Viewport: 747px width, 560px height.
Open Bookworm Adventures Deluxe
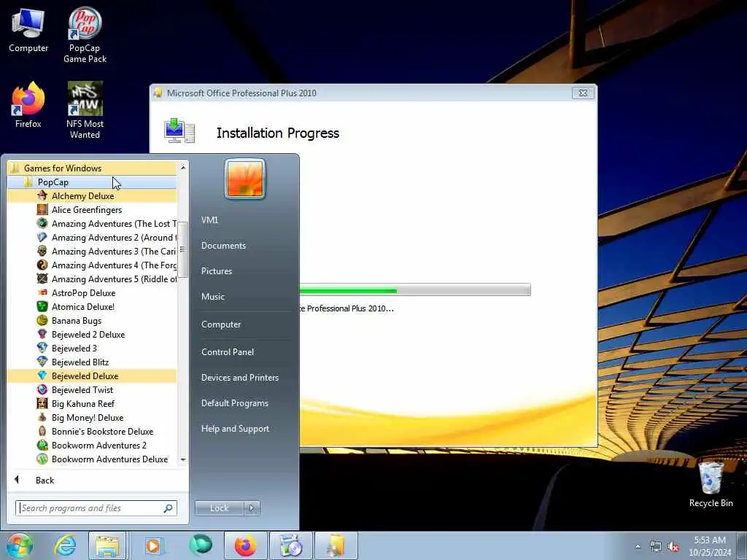[91, 459]
